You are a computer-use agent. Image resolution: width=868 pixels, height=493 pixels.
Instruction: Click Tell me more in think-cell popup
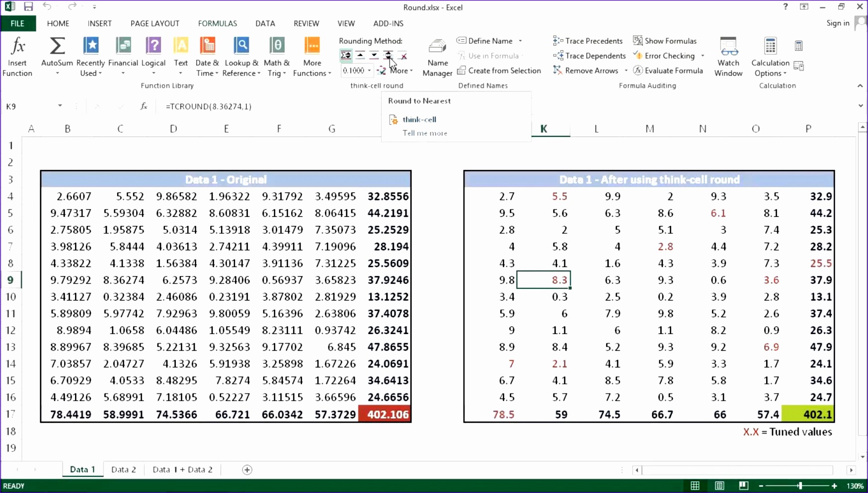[x=425, y=133]
